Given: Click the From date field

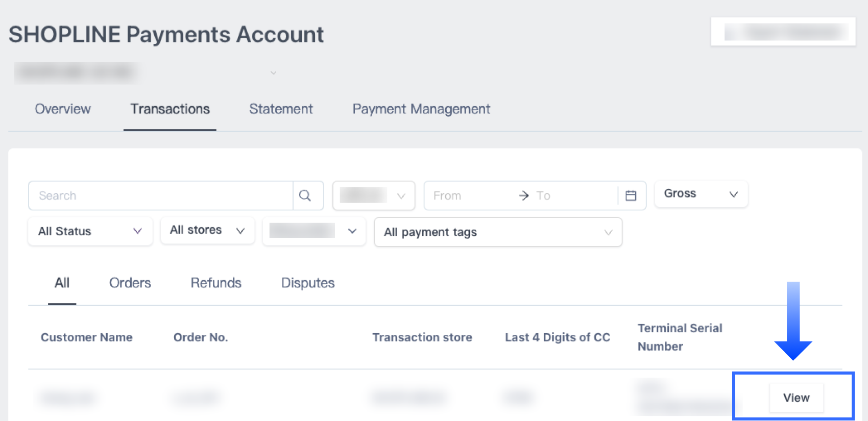Looking at the screenshot, I should coord(465,195).
